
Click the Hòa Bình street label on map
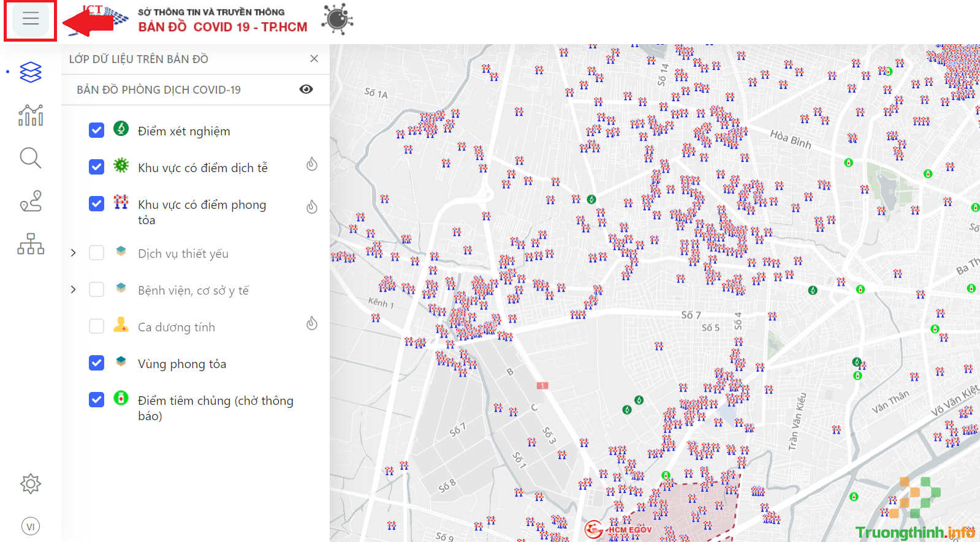(791, 139)
